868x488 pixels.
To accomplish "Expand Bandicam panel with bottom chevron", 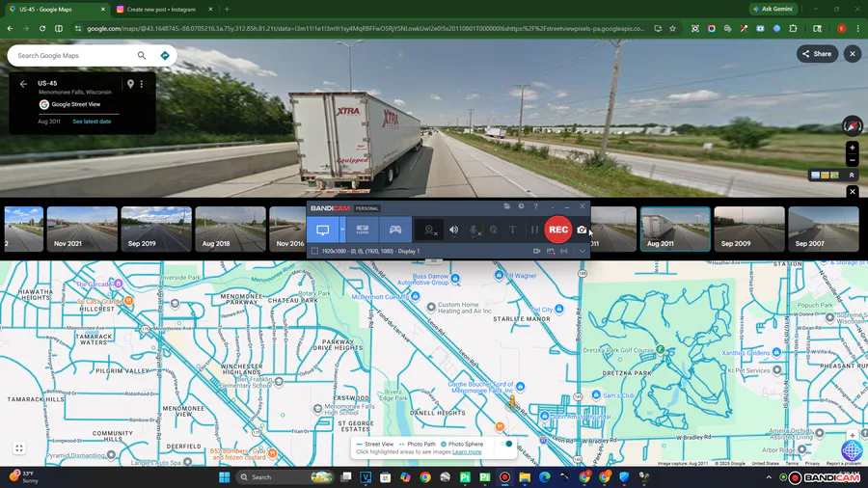I will pyautogui.click(x=582, y=251).
